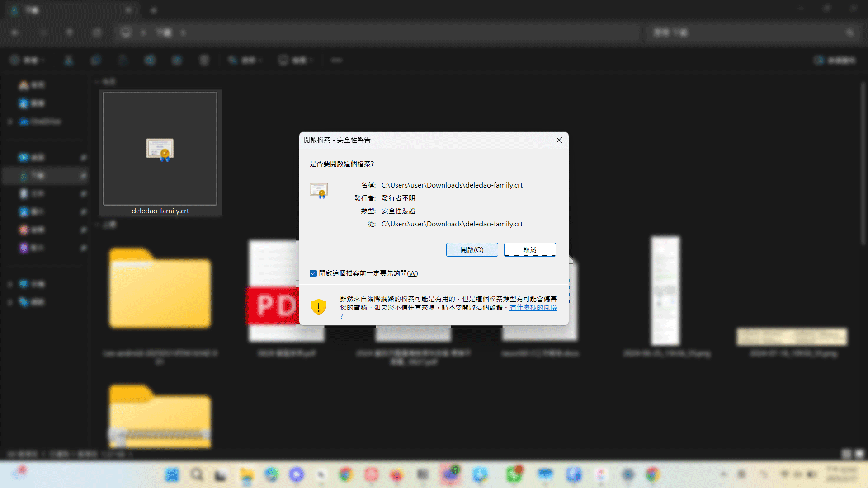The width and height of the screenshot is (868, 488).
Task: Uncheck 開啟這個檔案前一定要先詢問 checkbox
Action: click(313, 273)
